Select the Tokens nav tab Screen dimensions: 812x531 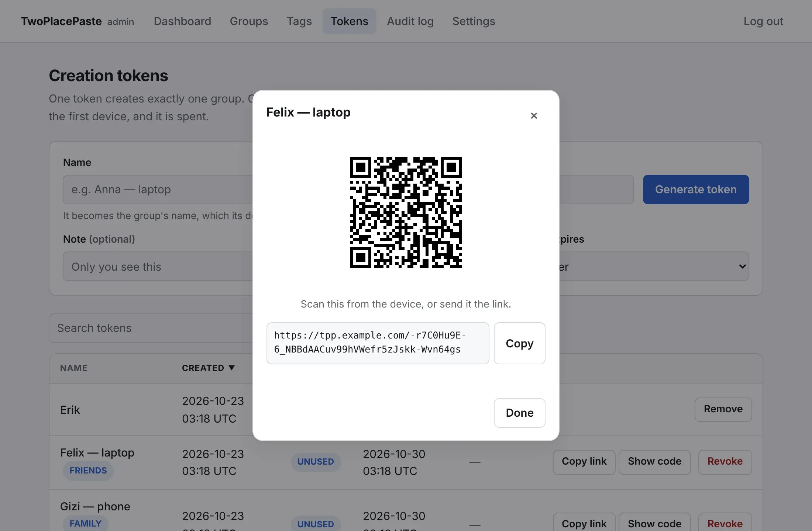click(x=349, y=21)
